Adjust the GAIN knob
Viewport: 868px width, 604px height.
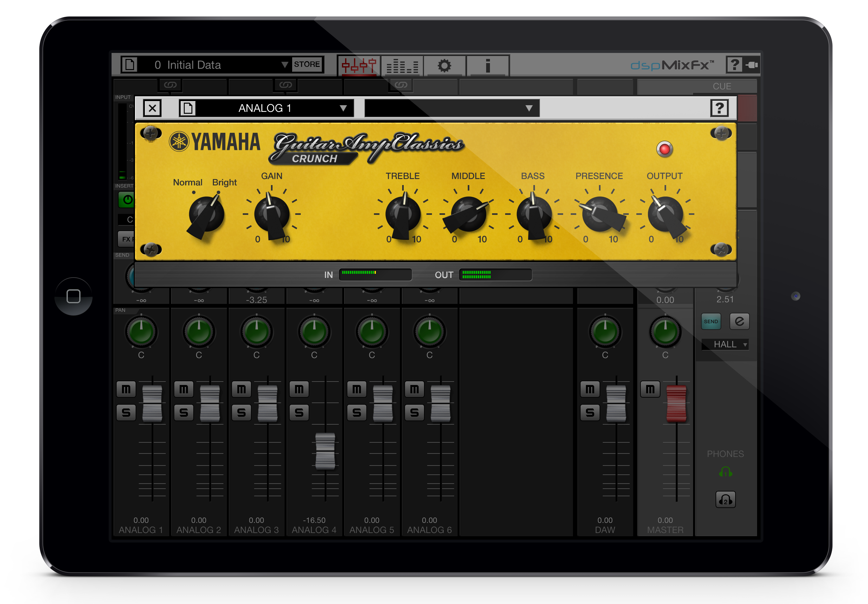[272, 215]
